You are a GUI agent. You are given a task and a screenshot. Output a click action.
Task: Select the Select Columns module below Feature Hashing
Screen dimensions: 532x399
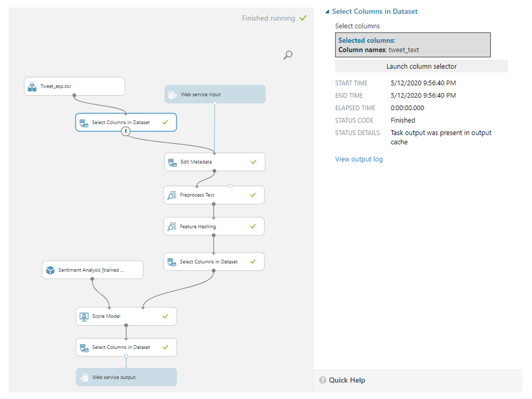click(209, 262)
